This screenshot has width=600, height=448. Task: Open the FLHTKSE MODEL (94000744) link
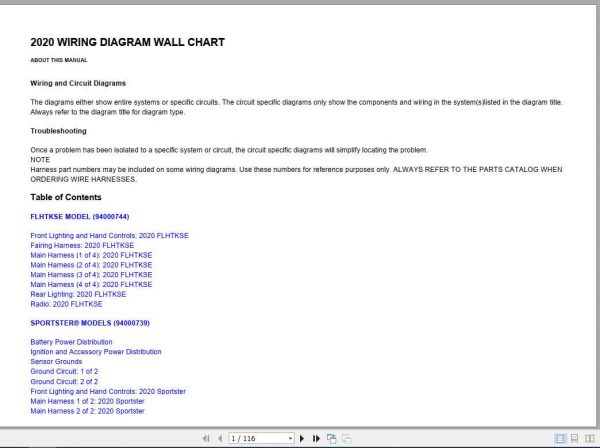coord(80,217)
